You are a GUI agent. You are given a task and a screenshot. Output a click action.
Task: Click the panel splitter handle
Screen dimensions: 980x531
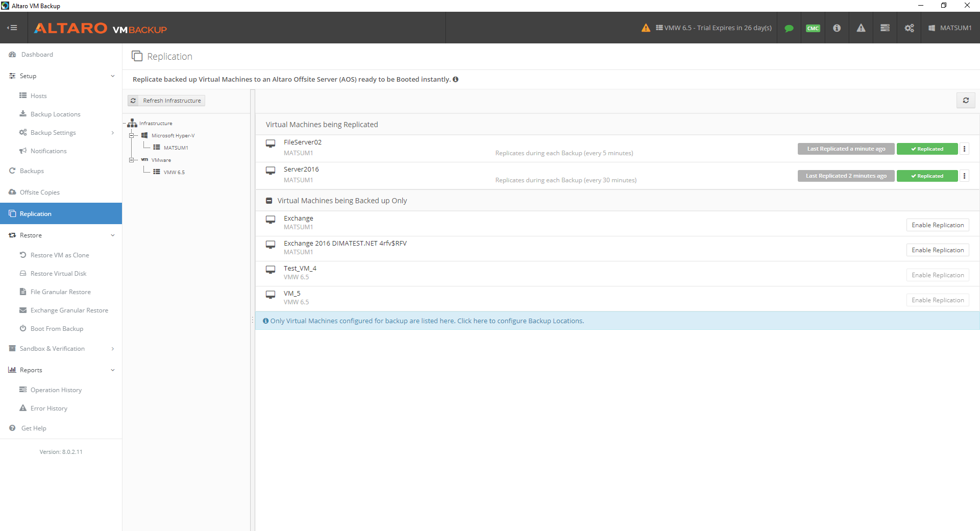(x=252, y=320)
